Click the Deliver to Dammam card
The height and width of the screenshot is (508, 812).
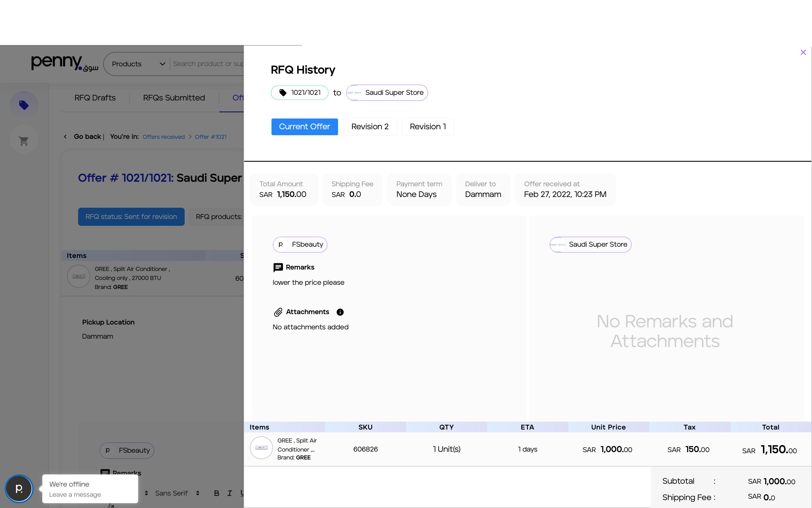click(x=483, y=189)
